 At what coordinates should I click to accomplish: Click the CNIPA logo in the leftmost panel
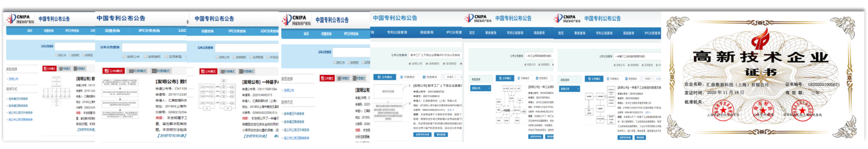[20, 19]
